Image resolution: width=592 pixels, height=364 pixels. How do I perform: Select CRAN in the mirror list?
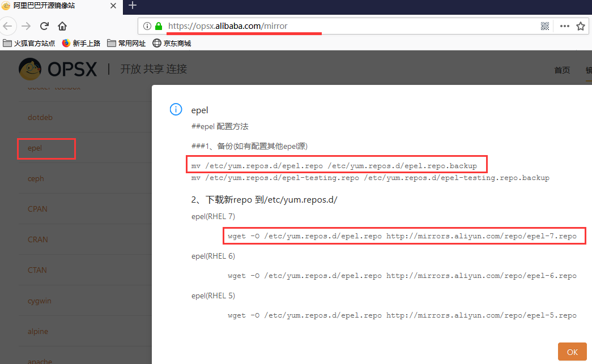38,239
